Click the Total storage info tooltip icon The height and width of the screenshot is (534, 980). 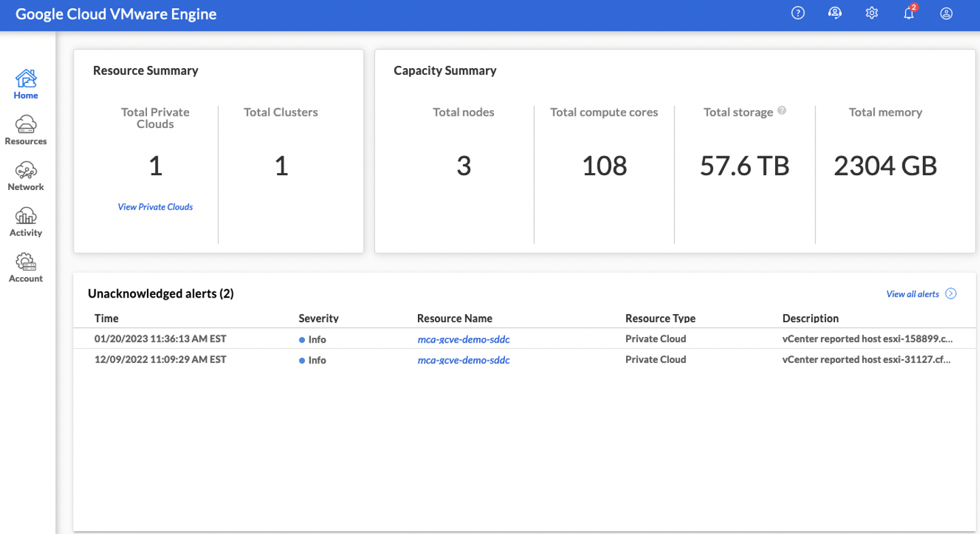(x=782, y=110)
